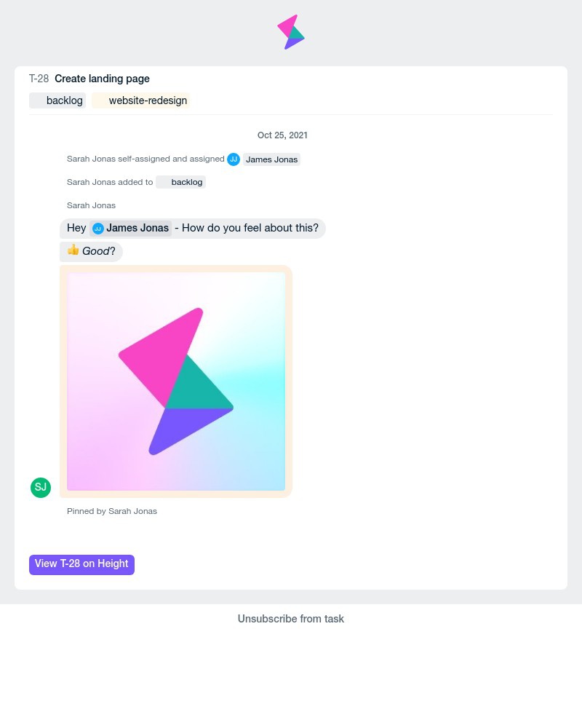582x728 pixels.
Task: Click the thumbs-up emoji reaction
Action: [x=73, y=250]
